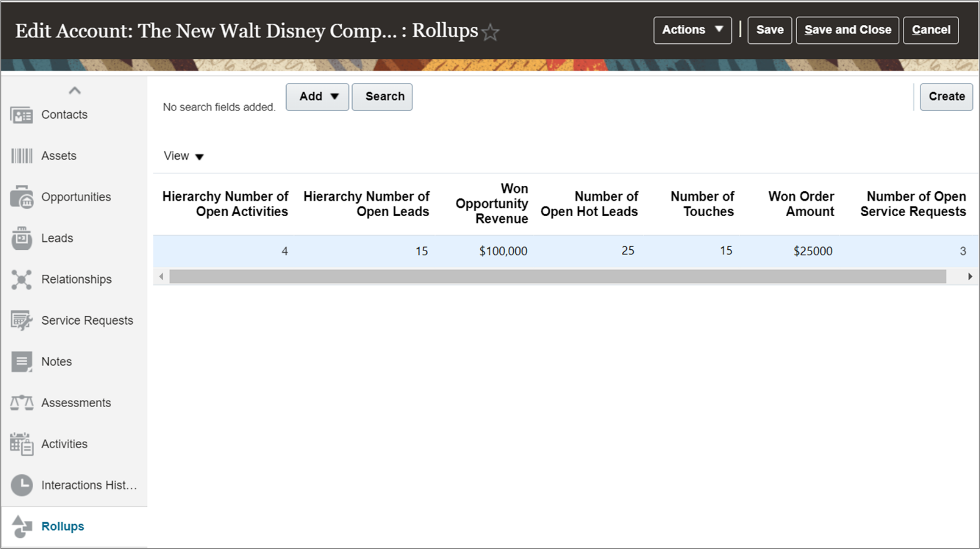Click the Notes icon in sidebar
The image size is (980, 549).
click(x=21, y=361)
